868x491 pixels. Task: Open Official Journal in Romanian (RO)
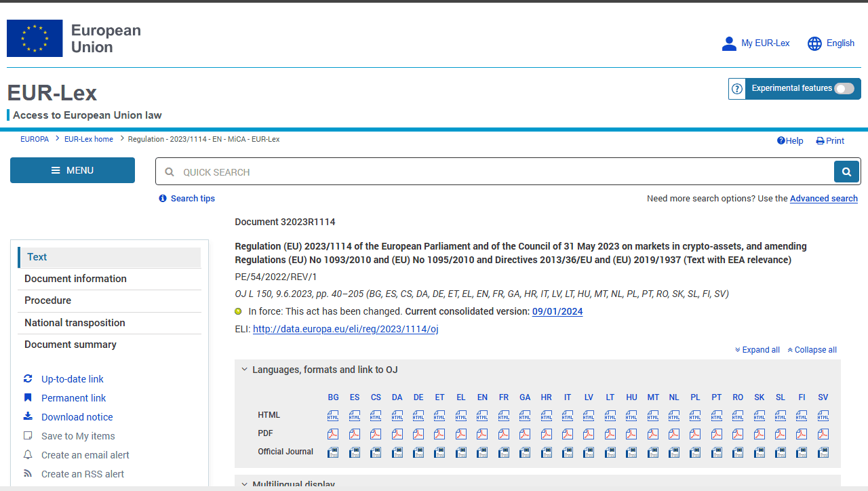(738, 452)
